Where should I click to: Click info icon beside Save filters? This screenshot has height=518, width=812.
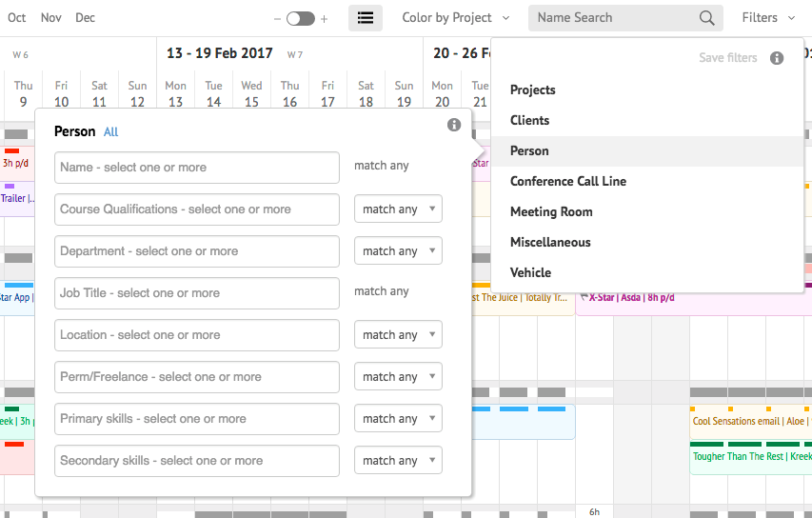coord(777,58)
